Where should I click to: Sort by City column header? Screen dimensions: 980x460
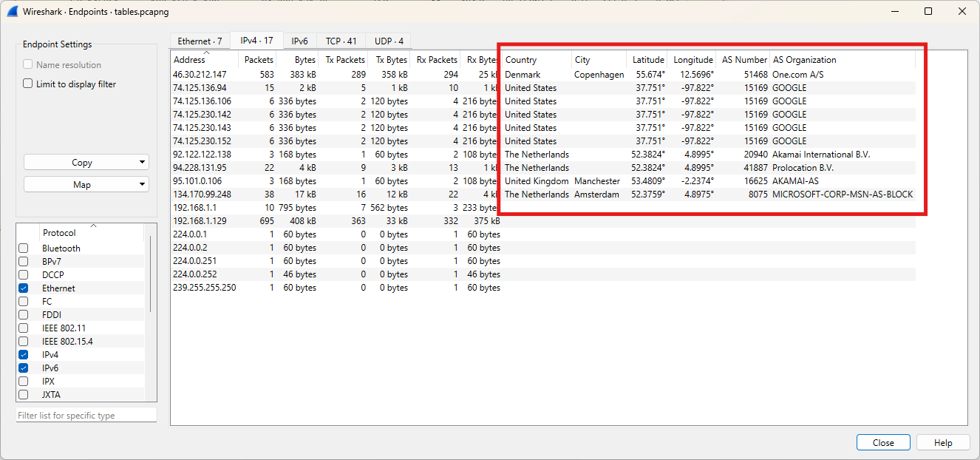(599, 60)
